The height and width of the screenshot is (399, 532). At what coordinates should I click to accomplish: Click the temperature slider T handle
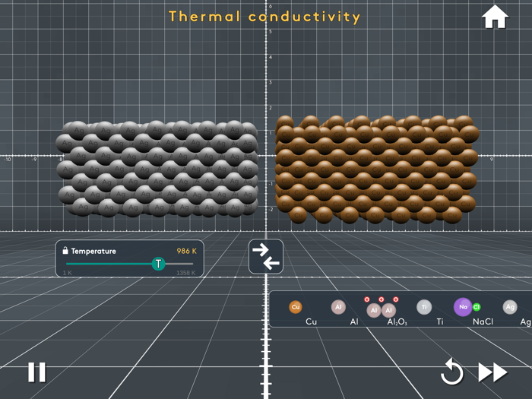click(x=158, y=264)
